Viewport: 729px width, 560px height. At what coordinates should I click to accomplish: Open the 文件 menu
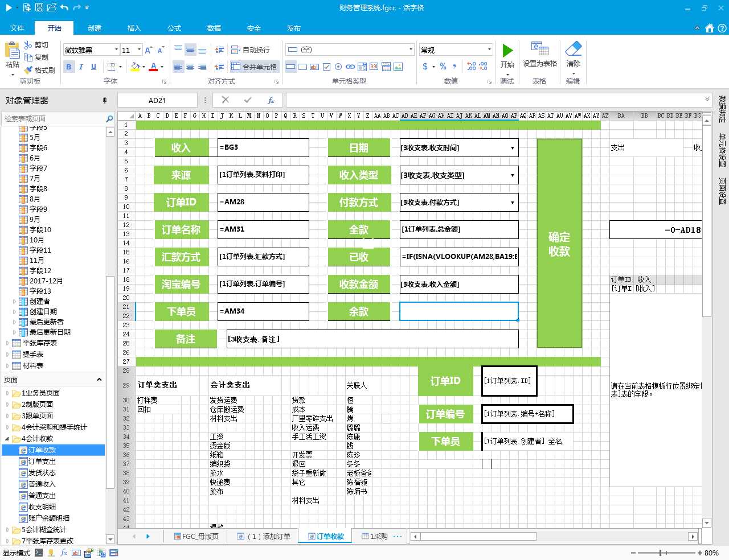(x=17, y=28)
